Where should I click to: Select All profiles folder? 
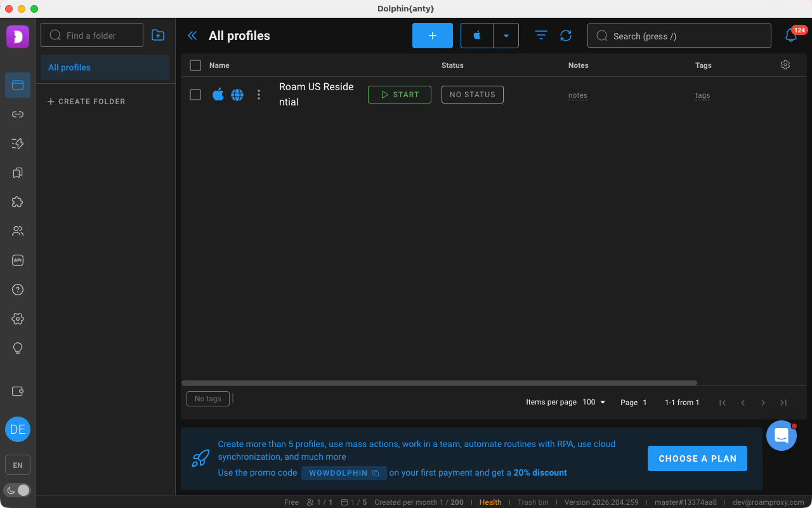105,67
